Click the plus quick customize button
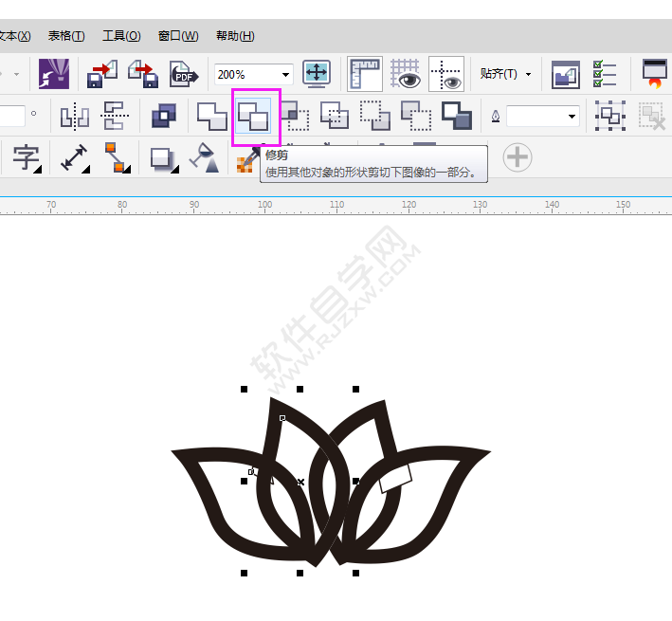 pyautogui.click(x=518, y=157)
